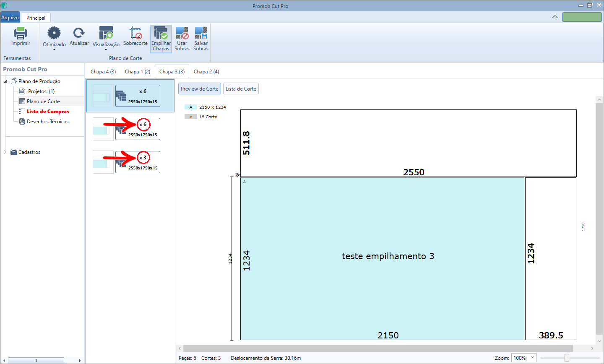Click the zoom slider handle
The width and height of the screenshot is (604, 364).
[x=567, y=358]
